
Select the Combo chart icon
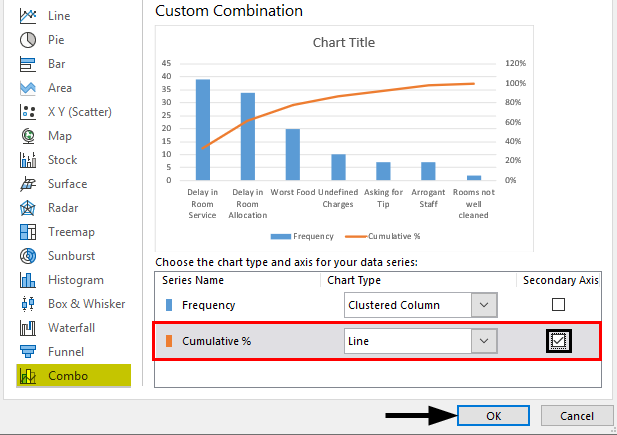[x=28, y=376]
